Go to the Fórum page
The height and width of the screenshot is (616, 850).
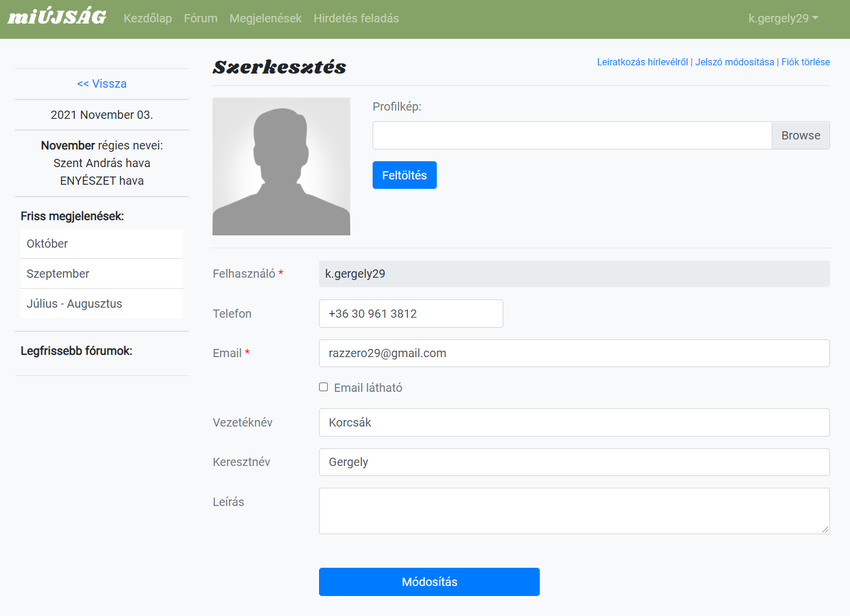coord(201,18)
